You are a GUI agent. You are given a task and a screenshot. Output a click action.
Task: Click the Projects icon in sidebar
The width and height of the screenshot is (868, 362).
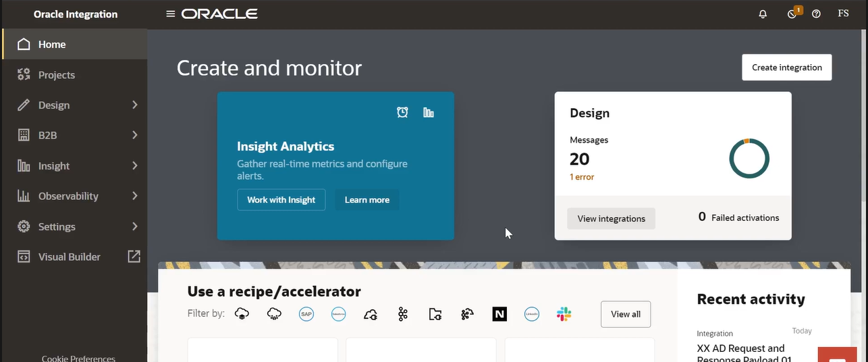point(24,75)
